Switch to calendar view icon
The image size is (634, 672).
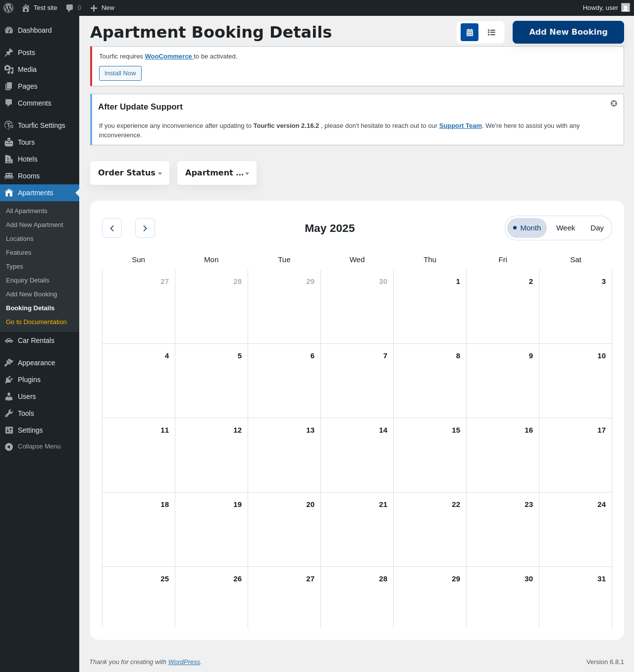470,32
